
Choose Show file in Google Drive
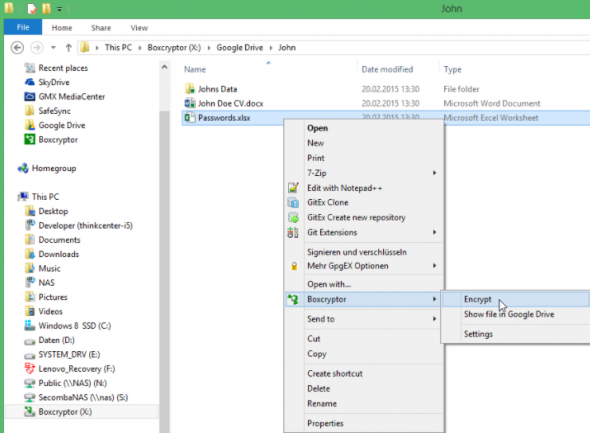509,314
